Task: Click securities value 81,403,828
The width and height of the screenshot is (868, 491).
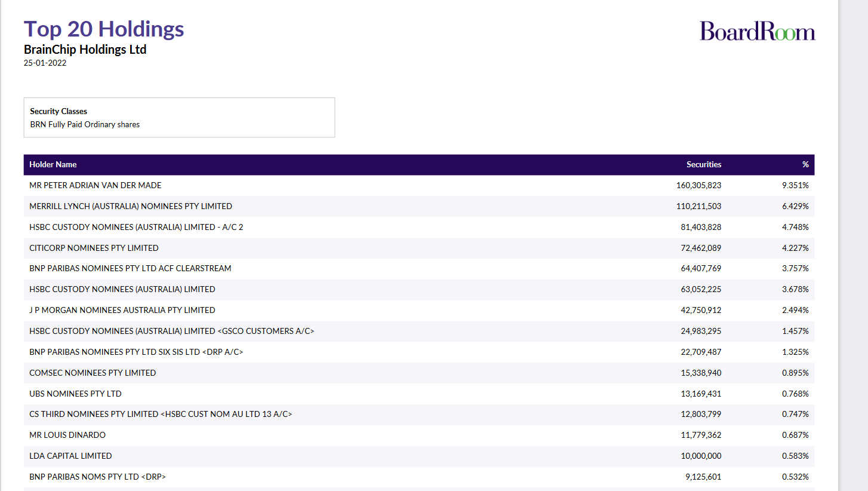Action: pyautogui.click(x=701, y=227)
